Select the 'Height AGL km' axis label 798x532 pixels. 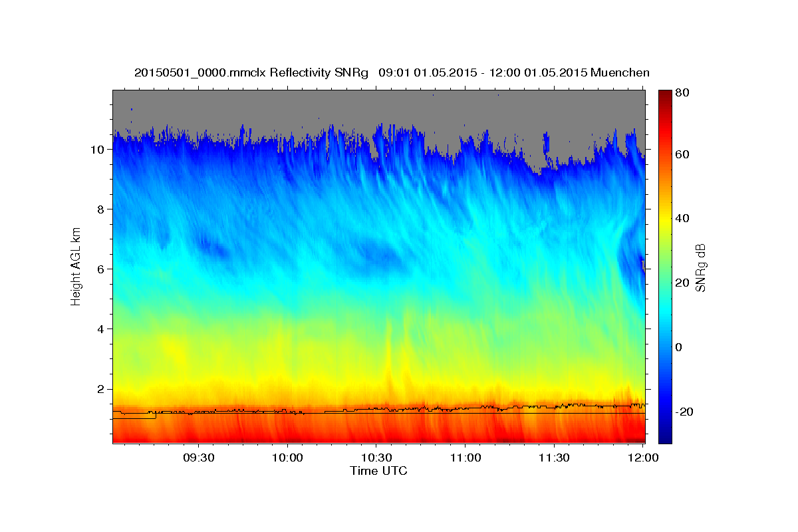(76, 265)
